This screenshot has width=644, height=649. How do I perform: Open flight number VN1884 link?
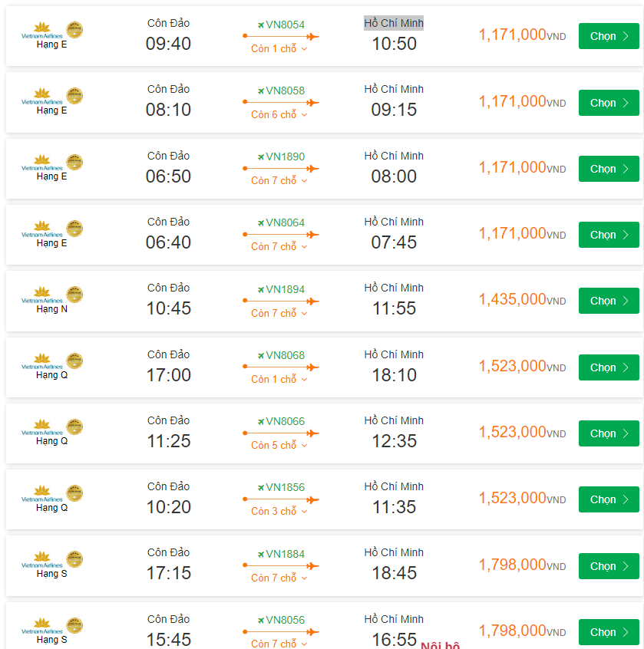tap(286, 554)
